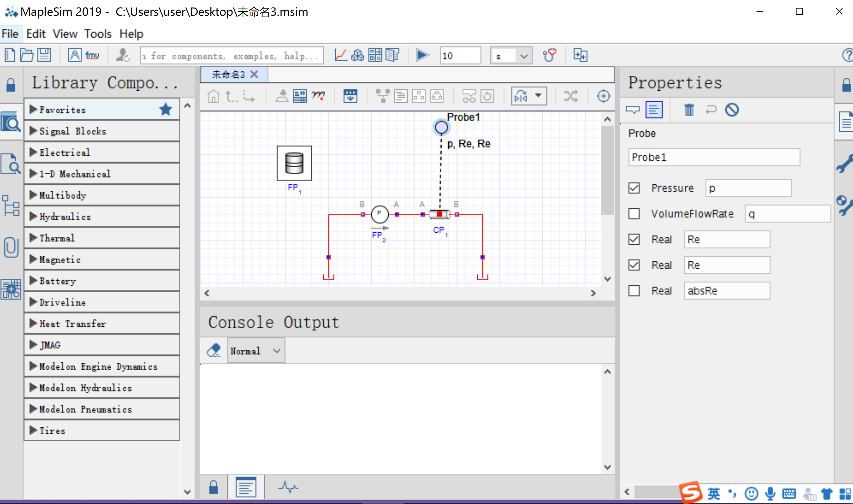Expand the Battery library
853x504 pixels.
pyautogui.click(x=102, y=281)
